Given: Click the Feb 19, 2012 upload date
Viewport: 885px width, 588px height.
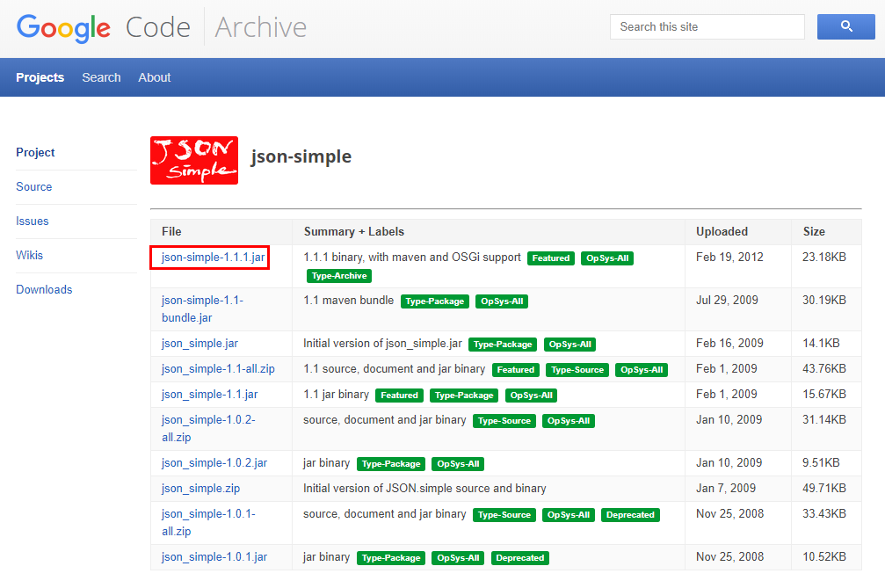Looking at the screenshot, I should click(729, 257).
